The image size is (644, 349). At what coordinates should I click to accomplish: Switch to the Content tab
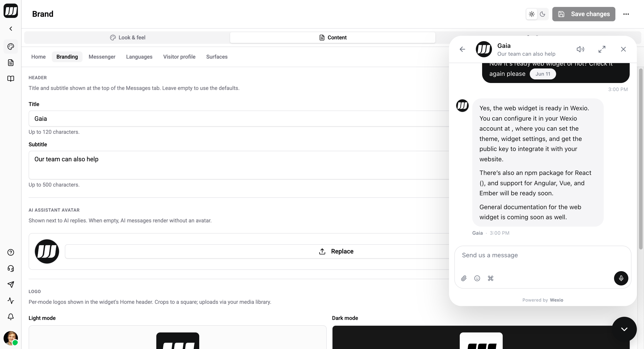333,38
